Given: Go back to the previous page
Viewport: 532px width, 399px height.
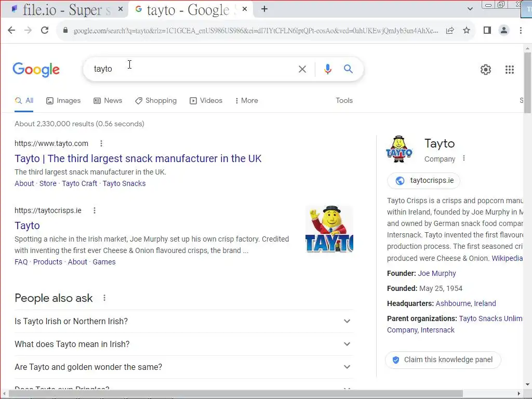Looking at the screenshot, I should coord(11,30).
